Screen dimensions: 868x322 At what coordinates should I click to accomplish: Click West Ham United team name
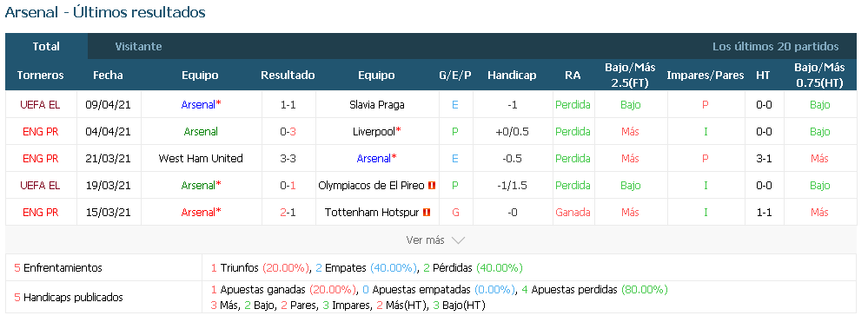[201, 158]
